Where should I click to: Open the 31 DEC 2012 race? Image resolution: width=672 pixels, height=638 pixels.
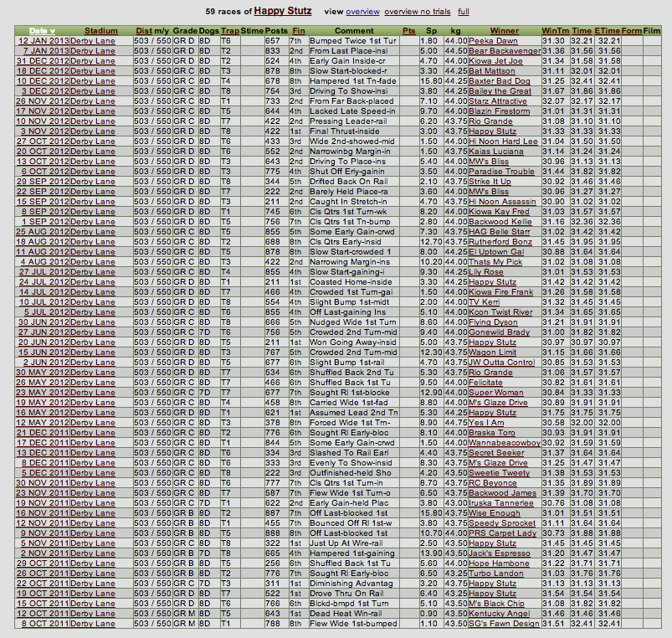pyautogui.click(x=43, y=61)
